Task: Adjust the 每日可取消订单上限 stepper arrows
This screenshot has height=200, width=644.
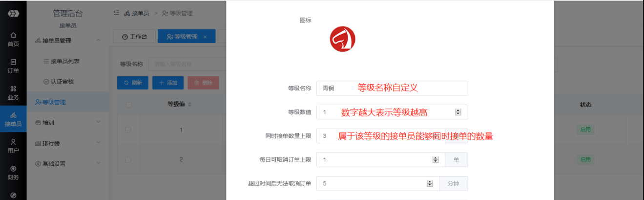Action: click(435, 159)
